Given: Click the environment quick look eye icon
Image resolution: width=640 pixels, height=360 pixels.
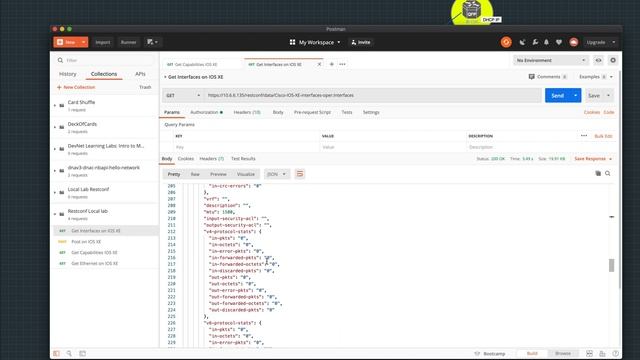Looking at the screenshot, I should coord(598,60).
